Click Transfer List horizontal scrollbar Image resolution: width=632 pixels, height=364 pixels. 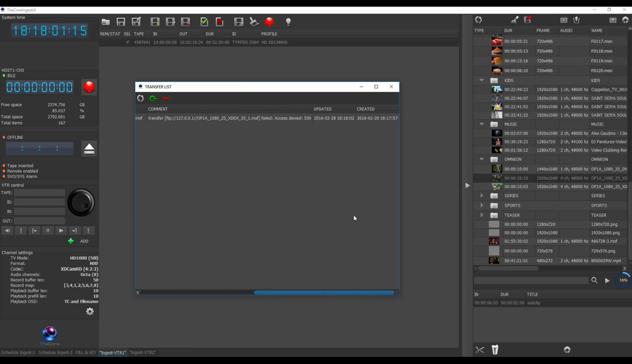[324, 292]
